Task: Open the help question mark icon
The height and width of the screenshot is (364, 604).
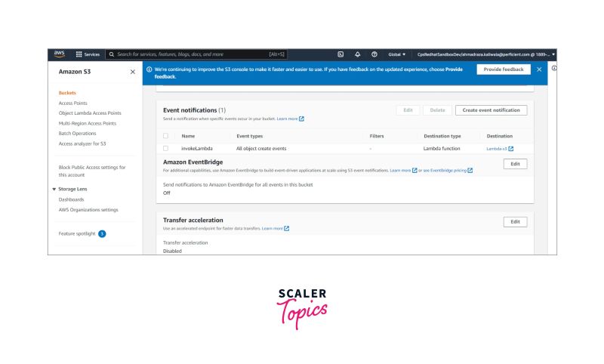Action: click(x=374, y=54)
